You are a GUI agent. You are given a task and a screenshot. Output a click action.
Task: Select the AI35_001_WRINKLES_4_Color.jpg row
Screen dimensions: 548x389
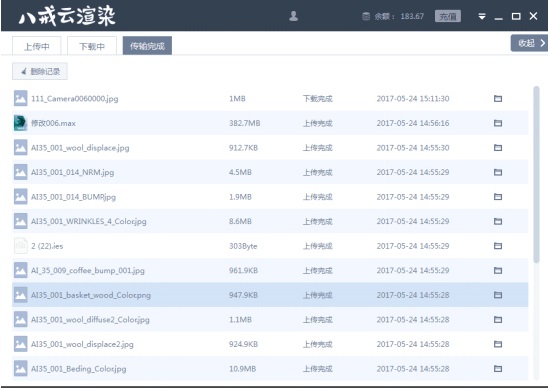(270, 221)
